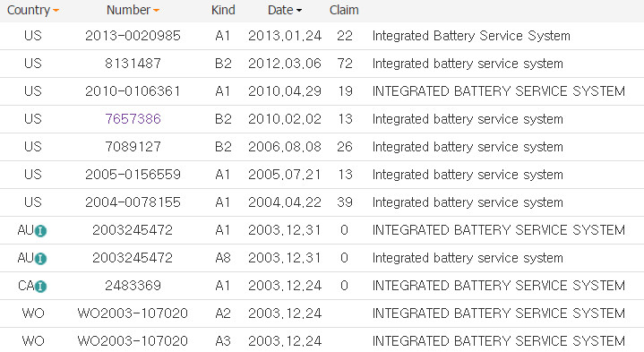Open patent 2005-0156559
Viewport: 644px width, 352px height.
(133, 175)
